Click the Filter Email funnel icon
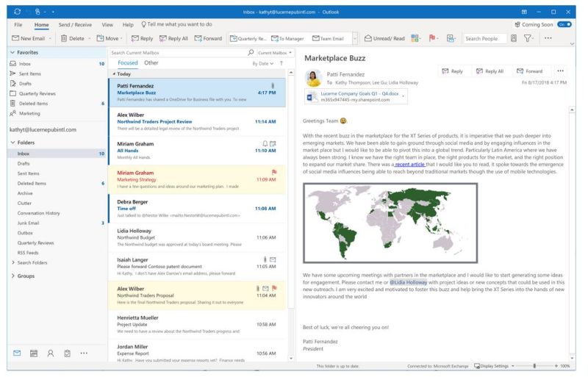 pyautogui.click(x=528, y=38)
